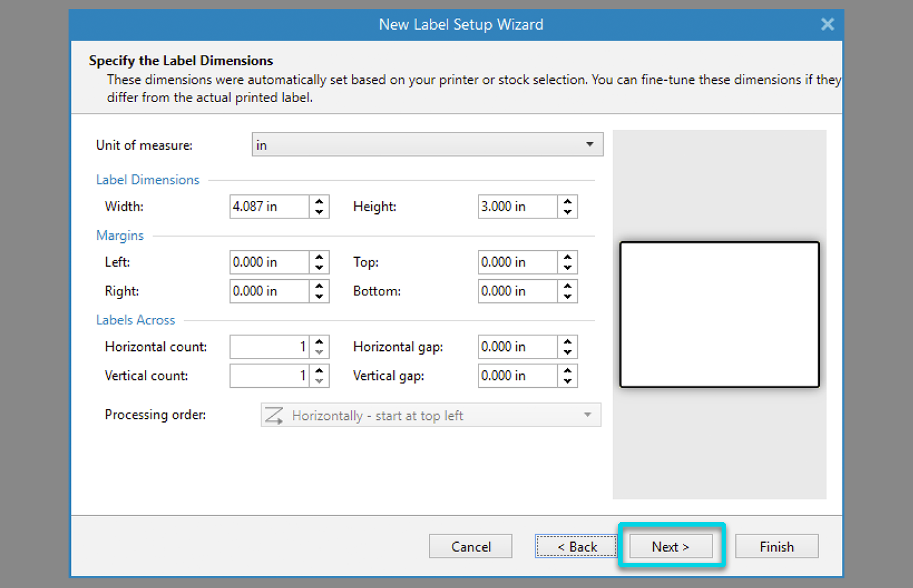Increase the Horizontal count

(319, 342)
